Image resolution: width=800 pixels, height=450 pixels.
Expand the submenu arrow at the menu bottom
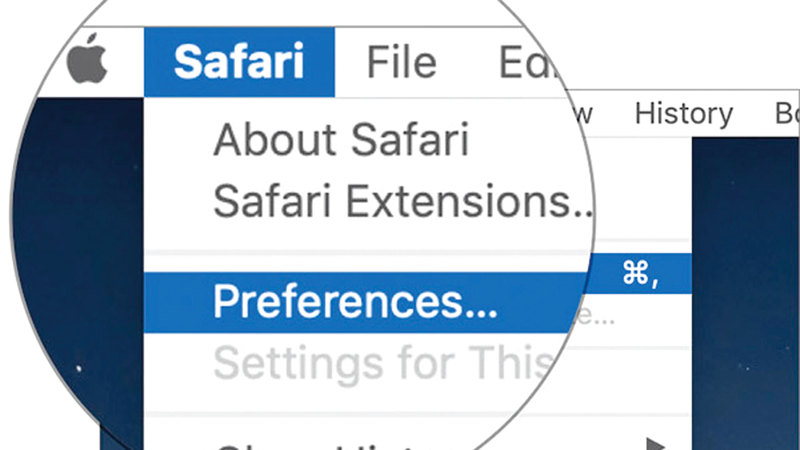point(655,441)
